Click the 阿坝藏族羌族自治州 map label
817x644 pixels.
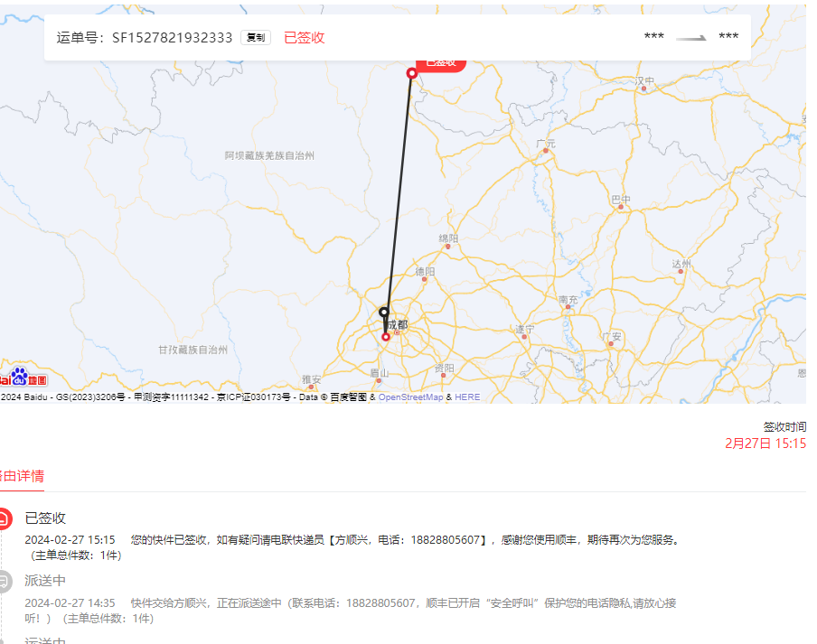pyautogui.click(x=269, y=155)
